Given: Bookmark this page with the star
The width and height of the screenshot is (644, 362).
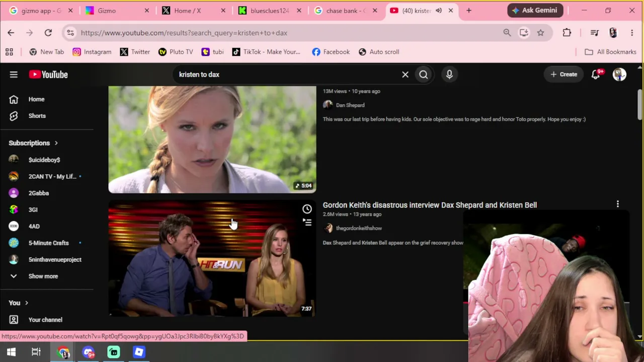Looking at the screenshot, I should 540,33.
